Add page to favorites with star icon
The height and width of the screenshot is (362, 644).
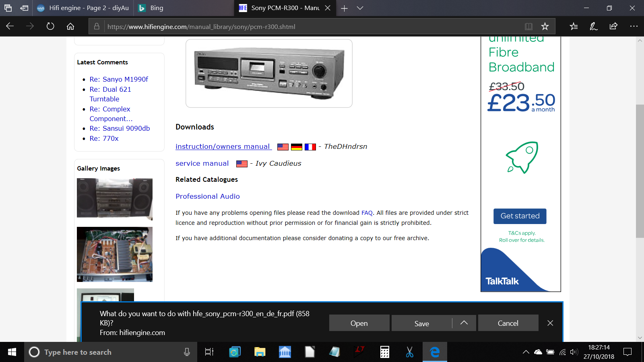[x=545, y=27]
